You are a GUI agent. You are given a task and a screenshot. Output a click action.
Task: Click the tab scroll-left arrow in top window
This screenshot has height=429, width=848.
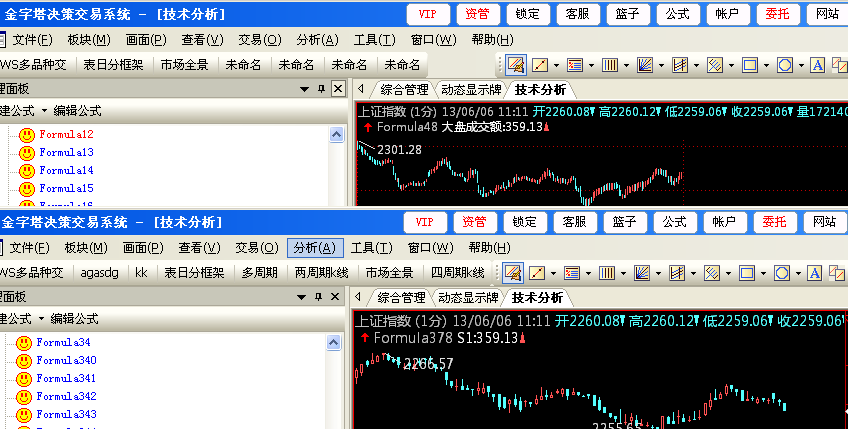point(361,89)
